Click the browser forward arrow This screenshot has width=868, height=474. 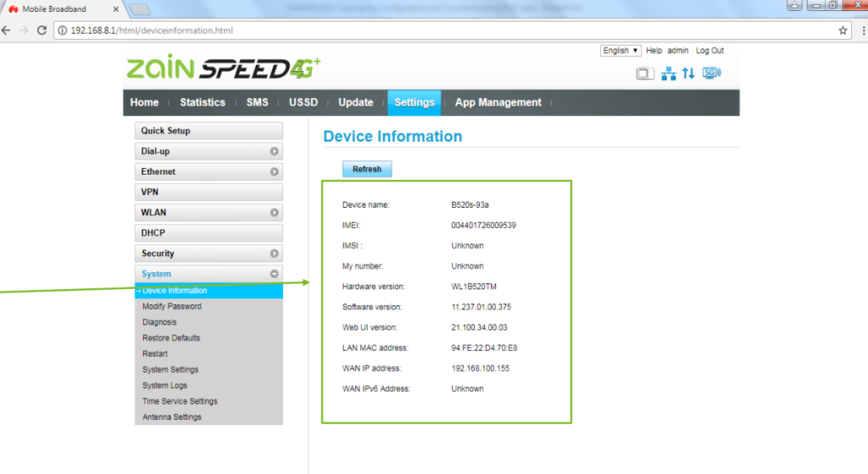23,31
